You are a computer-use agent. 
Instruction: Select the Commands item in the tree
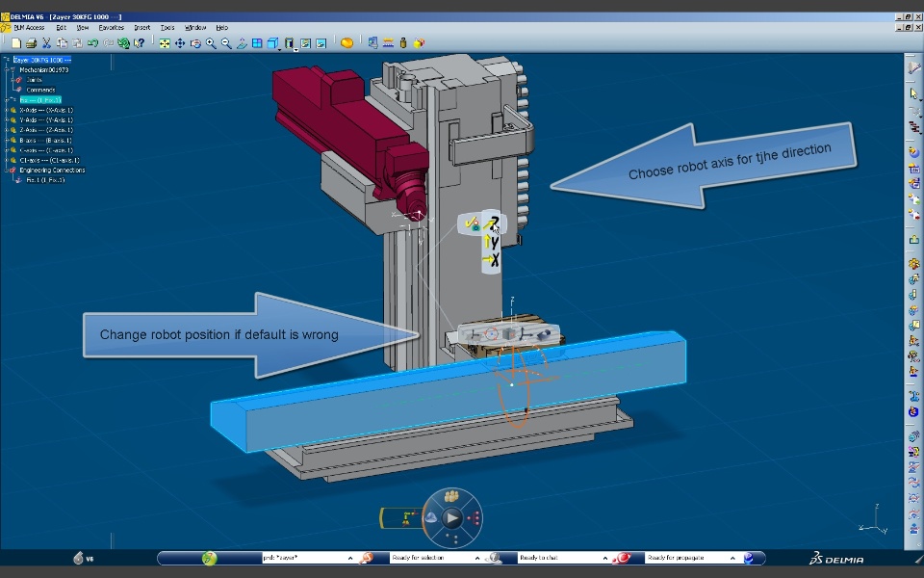(40, 91)
